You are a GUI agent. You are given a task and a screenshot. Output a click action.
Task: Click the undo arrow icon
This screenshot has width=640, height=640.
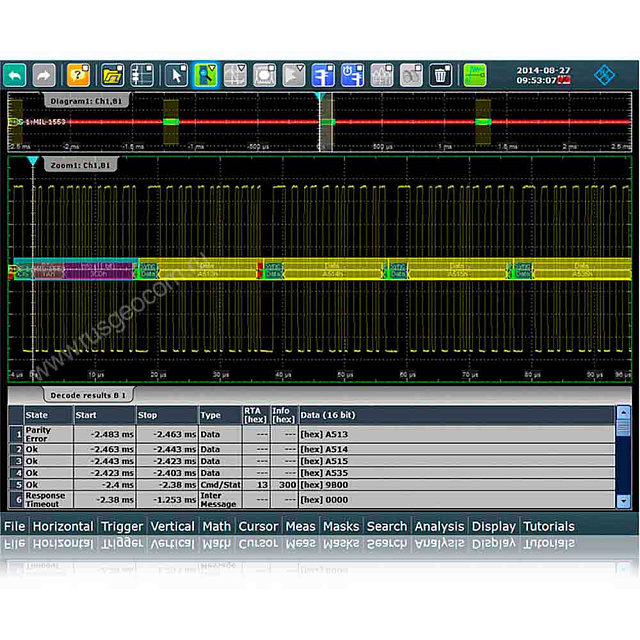tap(15, 75)
